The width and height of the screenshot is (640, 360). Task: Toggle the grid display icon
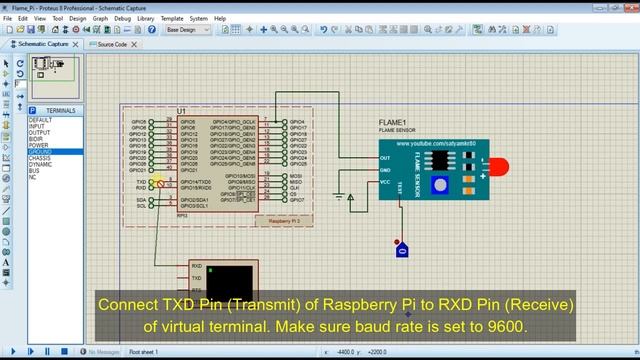236,30
